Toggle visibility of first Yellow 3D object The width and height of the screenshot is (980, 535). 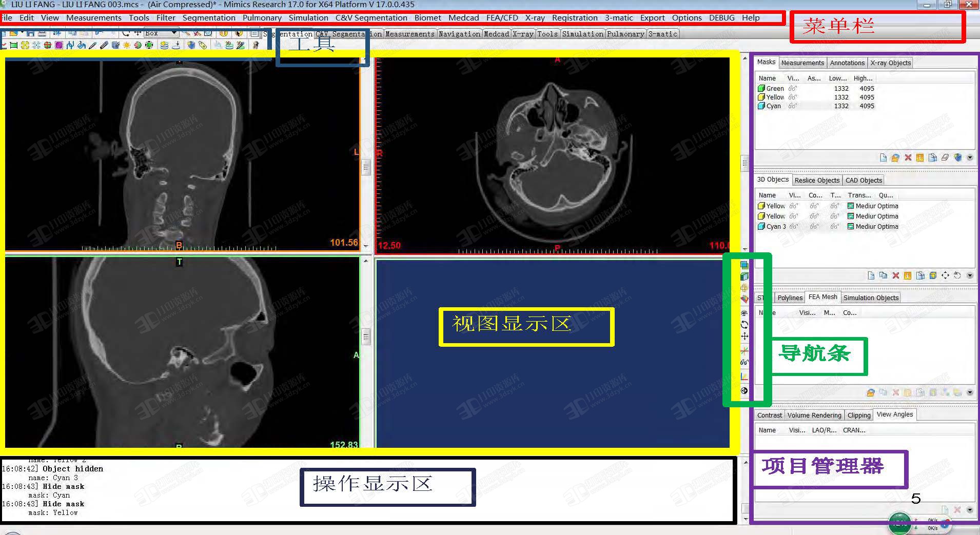click(x=794, y=206)
